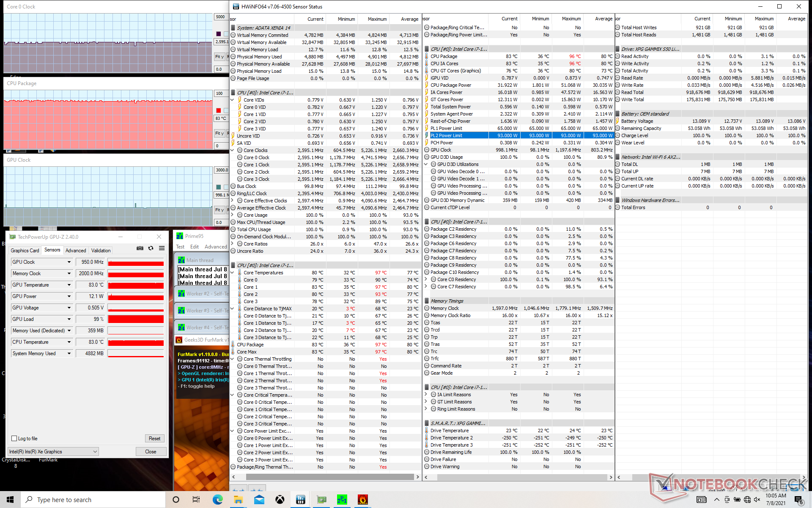Expand the Ring Limit Reasons group
This screenshot has width=812, height=508.
[426, 409]
